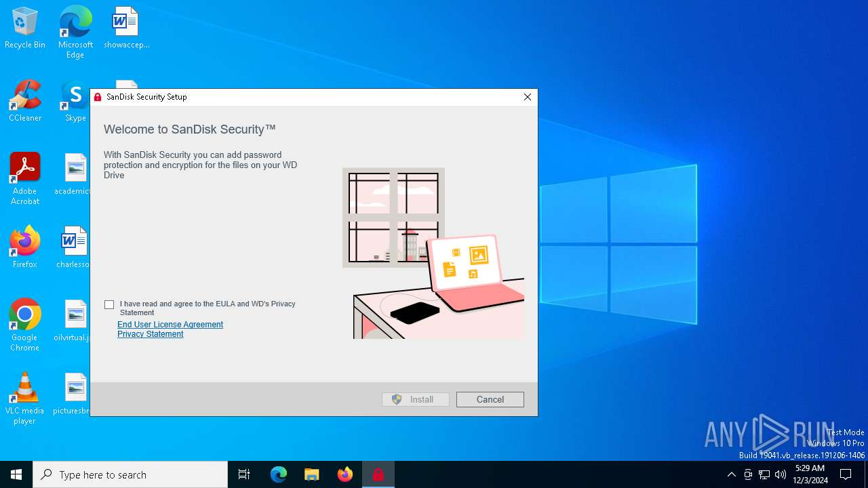Launch Edge from the taskbar

click(x=279, y=474)
